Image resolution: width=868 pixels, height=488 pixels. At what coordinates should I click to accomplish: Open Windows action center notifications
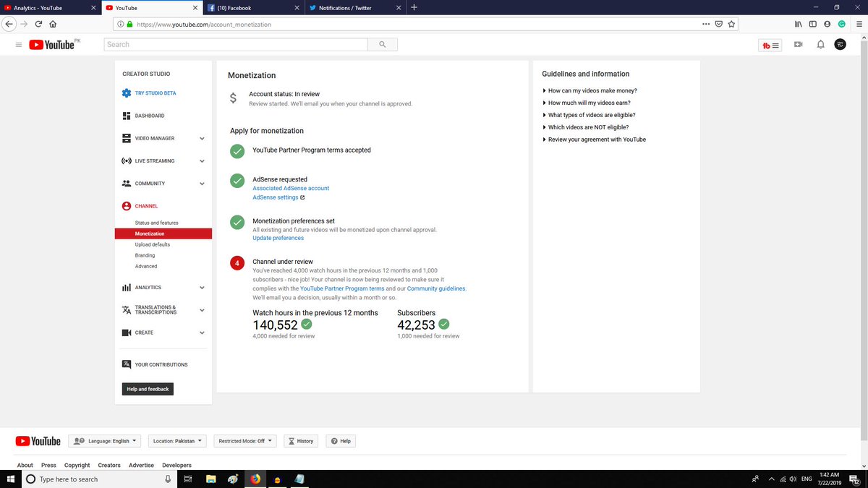pos(856,479)
